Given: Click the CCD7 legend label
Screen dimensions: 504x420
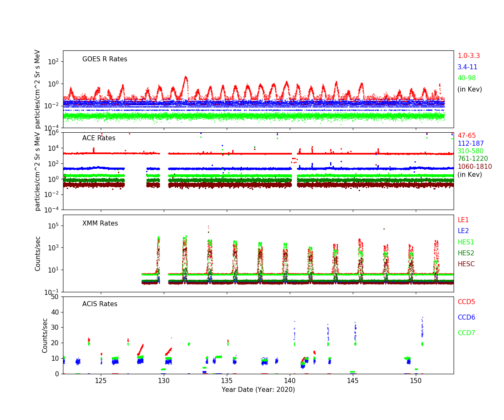Looking at the screenshot, I should point(466,333).
